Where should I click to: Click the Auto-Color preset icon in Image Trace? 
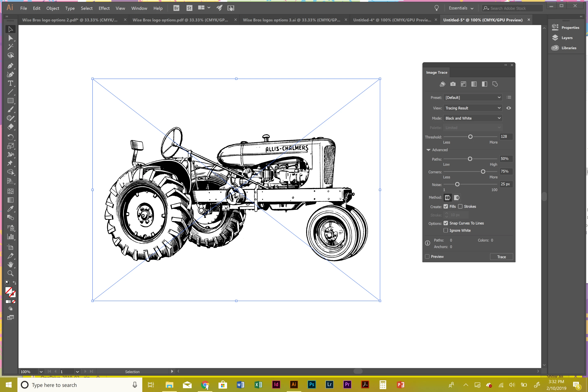[x=442, y=84]
